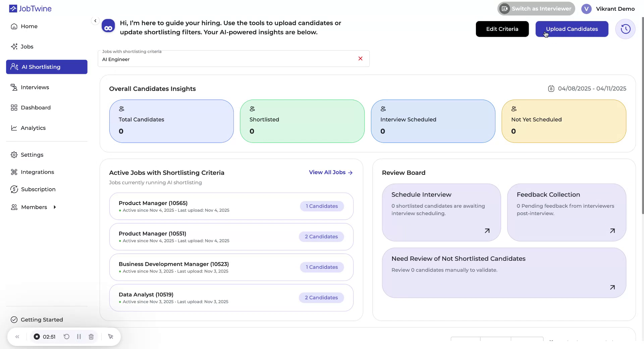Open the Jobs with shortlisting criteria dropdown
This screenshot has width=644, height=349.
(228, 59)
